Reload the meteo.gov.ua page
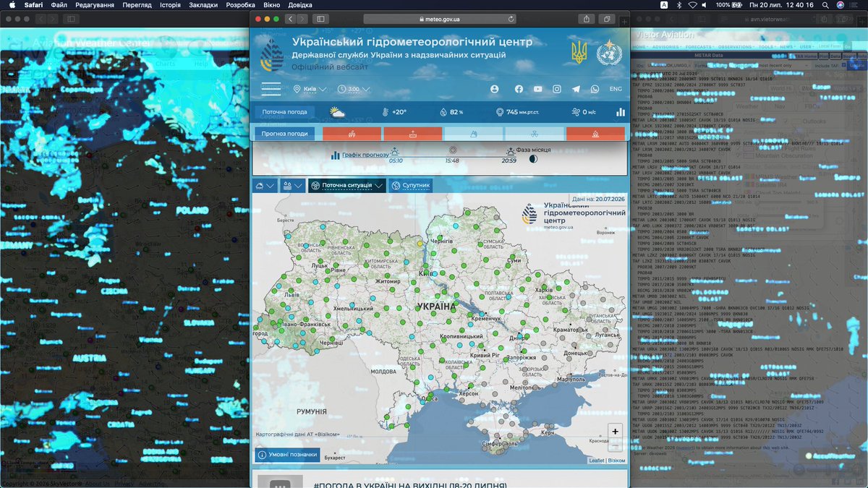This screenshot has height=488, width=868. click(512, 19)
